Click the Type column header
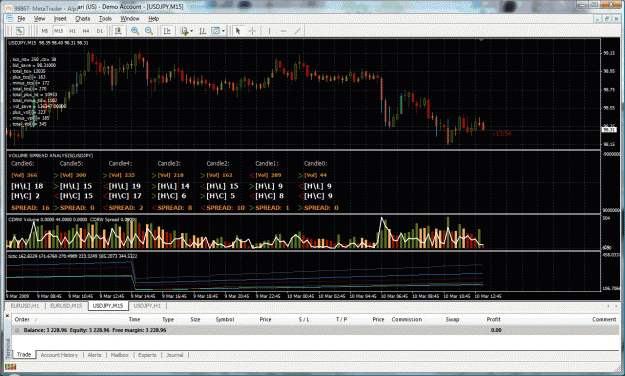This screenshot has width=625, height=376. coord(168,319)
